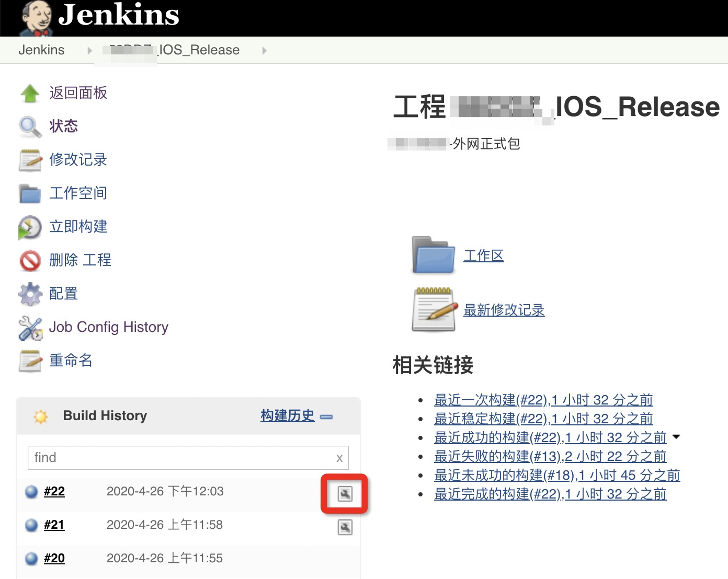
Task: Click the notepad icon beside 修改记录
Action: (30, 160)
